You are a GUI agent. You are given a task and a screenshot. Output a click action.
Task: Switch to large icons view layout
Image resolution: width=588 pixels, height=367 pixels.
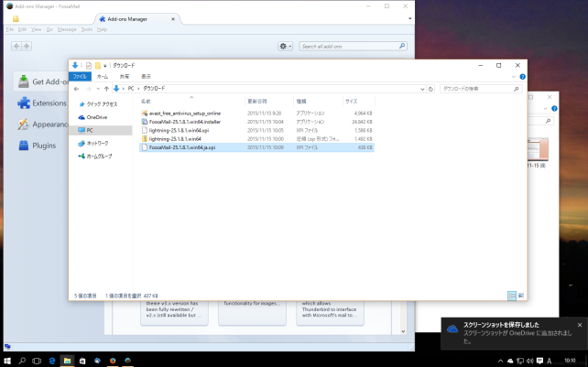[521, 296]
